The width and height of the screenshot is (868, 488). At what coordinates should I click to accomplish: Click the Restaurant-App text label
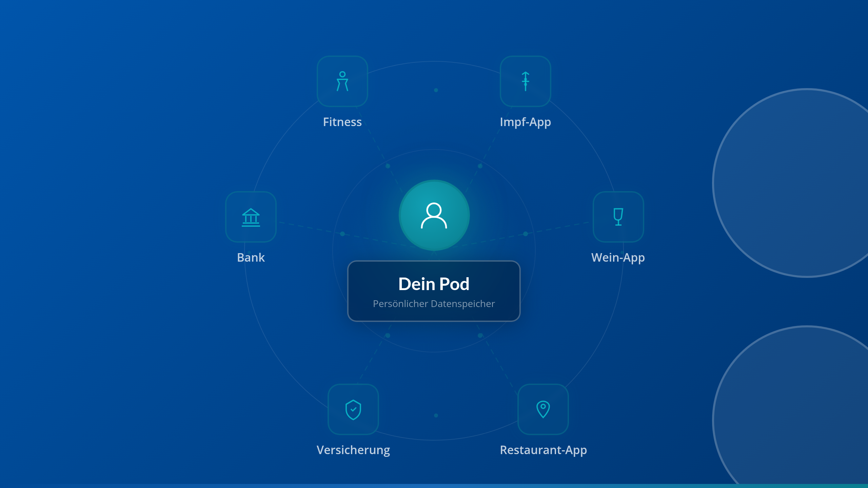click(x=543, y=450)
